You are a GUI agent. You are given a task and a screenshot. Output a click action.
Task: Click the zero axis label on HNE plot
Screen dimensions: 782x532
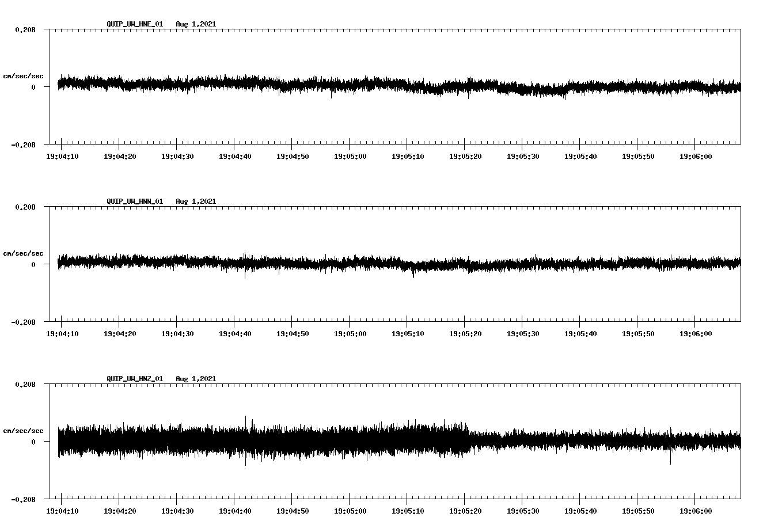pyautogui.click(x=33, y=88)
